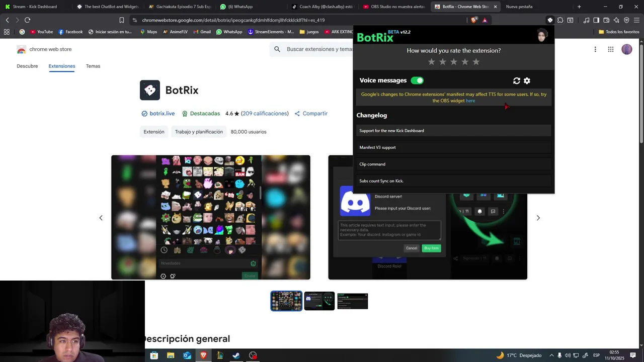
Task: Open the Brave Wallet icon
Action: coord(606,20)
